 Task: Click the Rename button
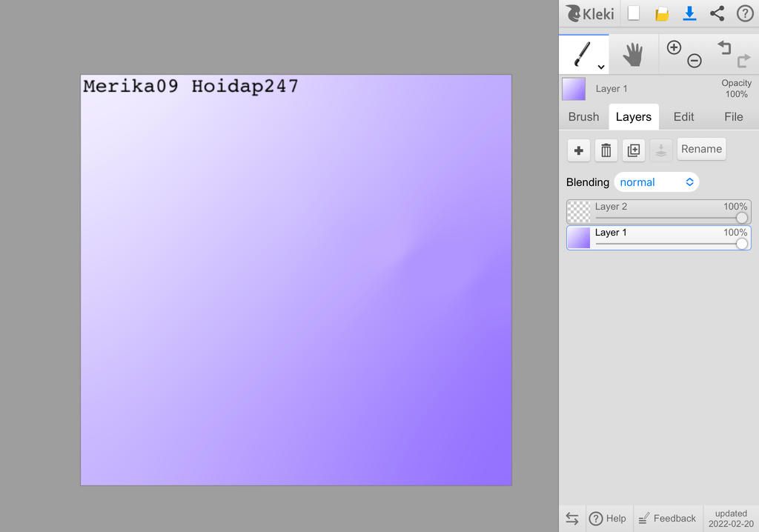click(x=701, y=149)
